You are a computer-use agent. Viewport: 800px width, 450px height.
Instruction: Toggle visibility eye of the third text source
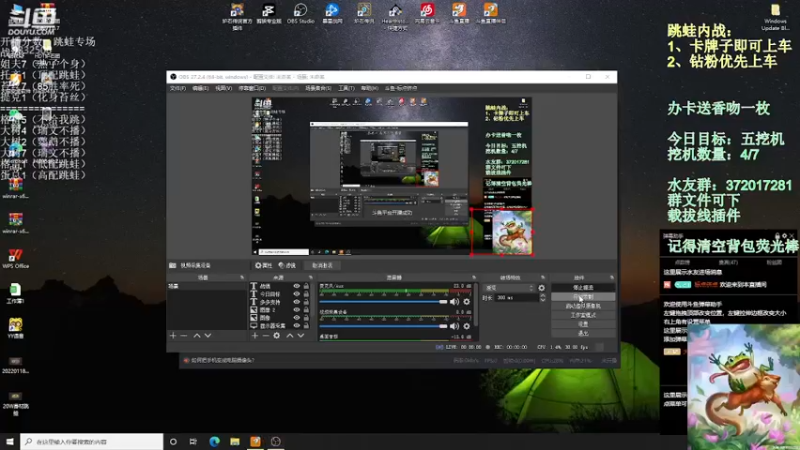click(x=296, y=302)
